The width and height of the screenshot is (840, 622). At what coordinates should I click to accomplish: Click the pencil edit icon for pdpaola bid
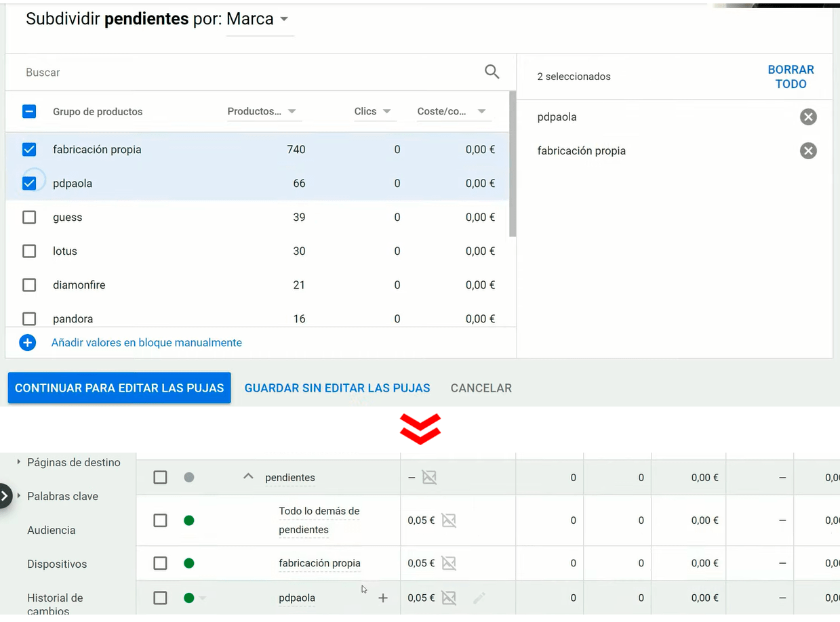point(479,598)
